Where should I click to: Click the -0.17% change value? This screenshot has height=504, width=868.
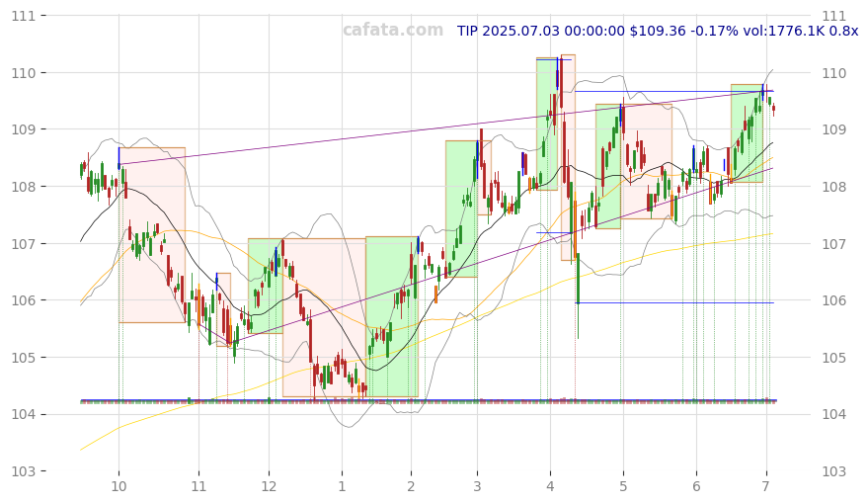click(x=714, y=31)
